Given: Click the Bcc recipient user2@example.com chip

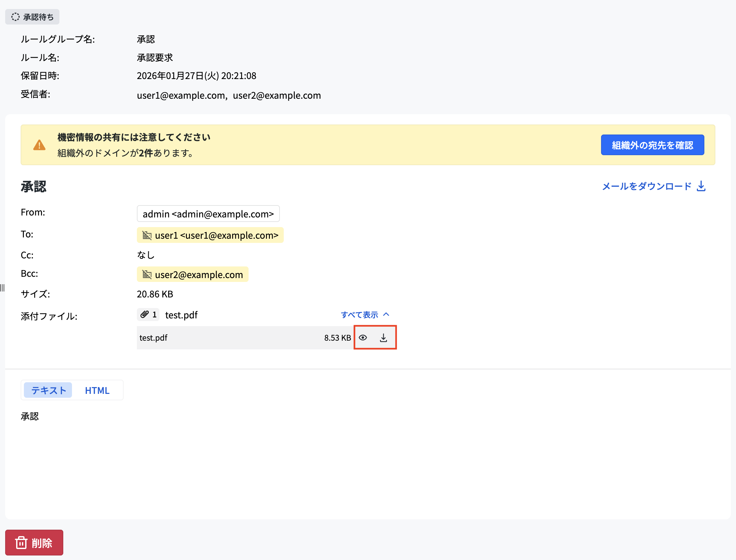Looking at the screenshot, I should (192, 274).
